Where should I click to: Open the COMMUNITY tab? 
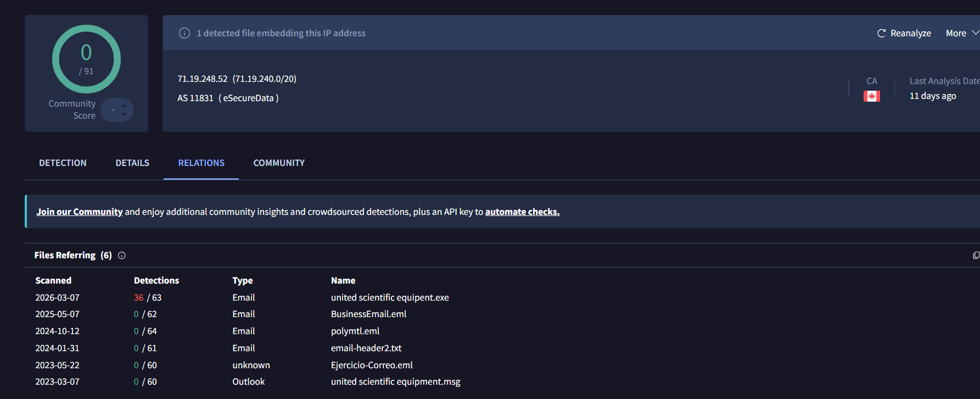click(x=279, y=163)
